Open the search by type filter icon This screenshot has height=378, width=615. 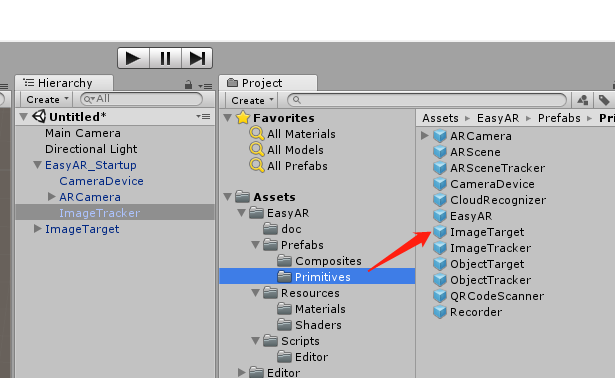point(583,100)
